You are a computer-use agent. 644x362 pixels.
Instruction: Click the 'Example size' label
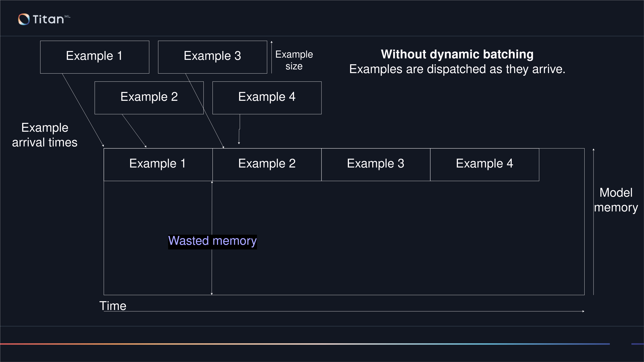294,60
